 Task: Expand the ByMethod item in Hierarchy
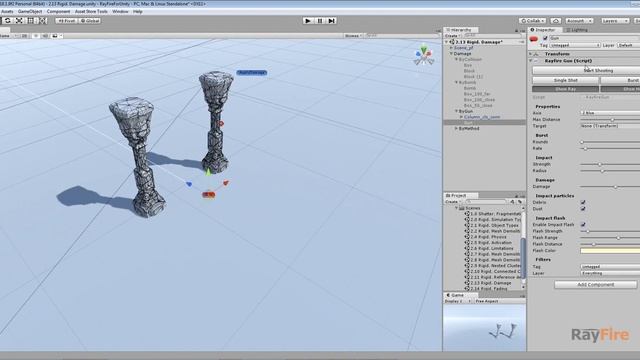(456, 129)
